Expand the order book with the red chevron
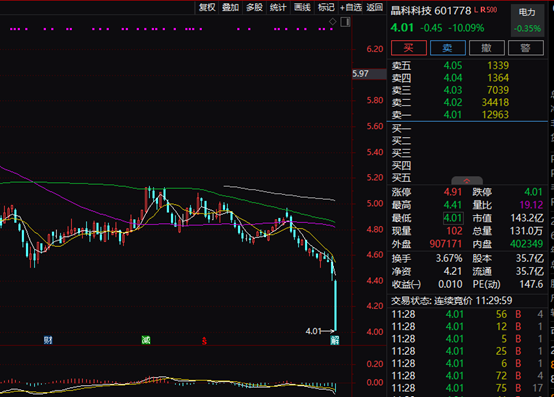The image size is (554, 397). point(467,180)
